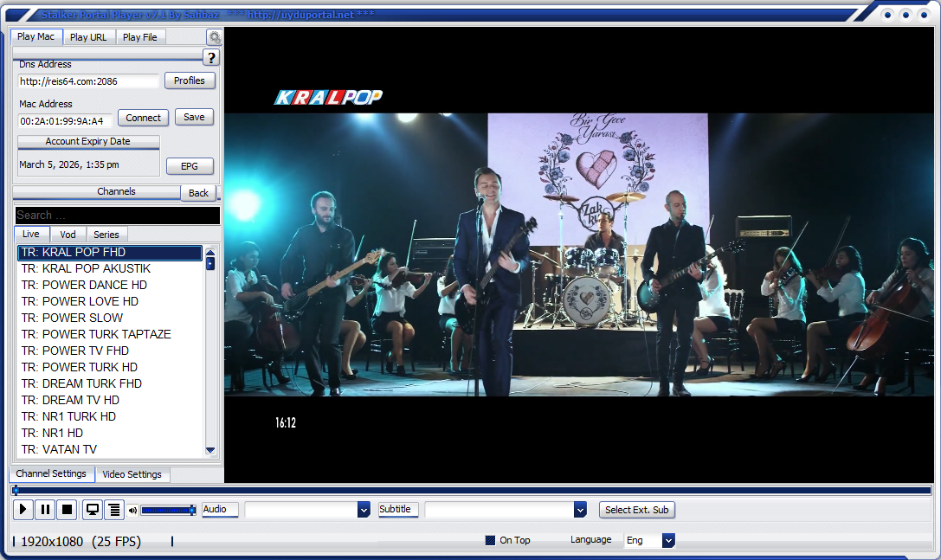
Task: Click the Connect button
Action: pyautogui.click(x=143, y=118)
